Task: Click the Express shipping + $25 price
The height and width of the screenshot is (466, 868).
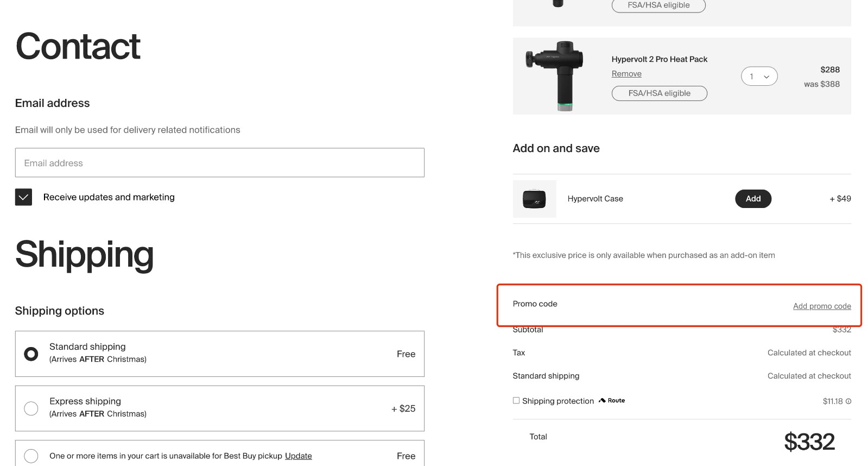Action: (403, 408)
